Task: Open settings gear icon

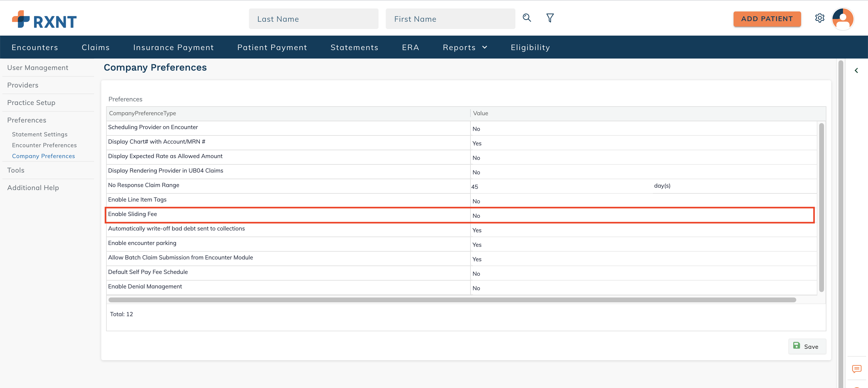Action: 819,18
